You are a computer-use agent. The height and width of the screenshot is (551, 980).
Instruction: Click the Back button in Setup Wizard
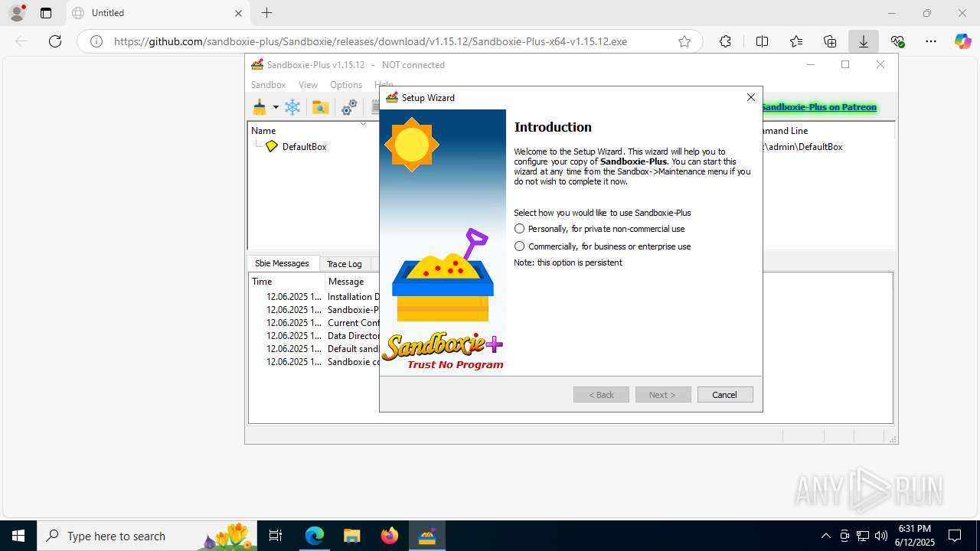pos(601,395)
